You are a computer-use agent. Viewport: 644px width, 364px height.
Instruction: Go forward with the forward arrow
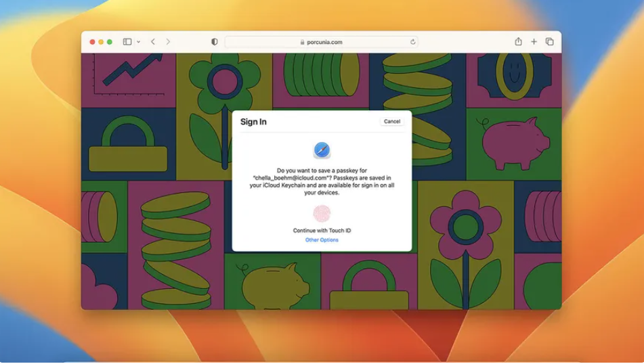point(168,42)
